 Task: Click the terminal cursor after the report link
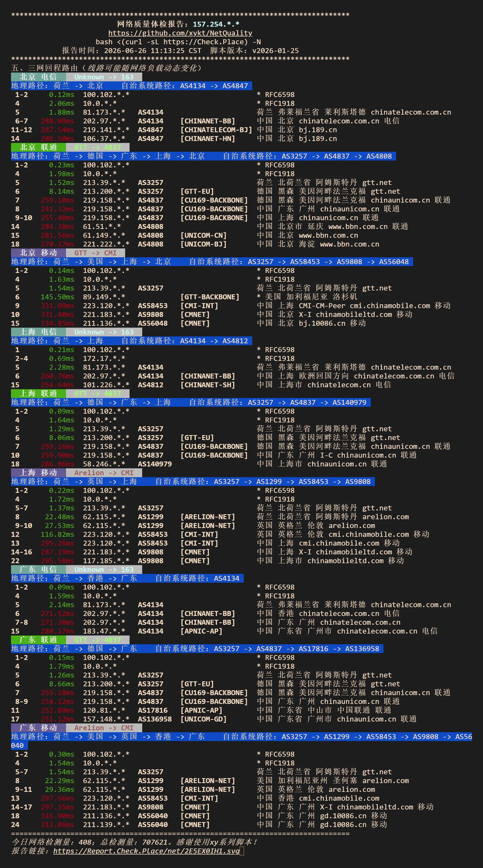click(241, 851)
